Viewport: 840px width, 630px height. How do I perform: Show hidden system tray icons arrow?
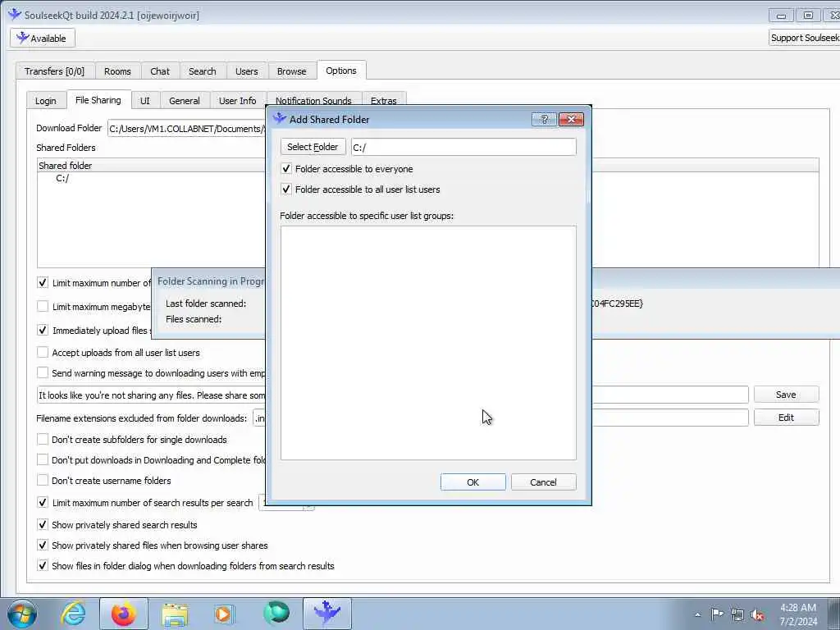[697, 614]
